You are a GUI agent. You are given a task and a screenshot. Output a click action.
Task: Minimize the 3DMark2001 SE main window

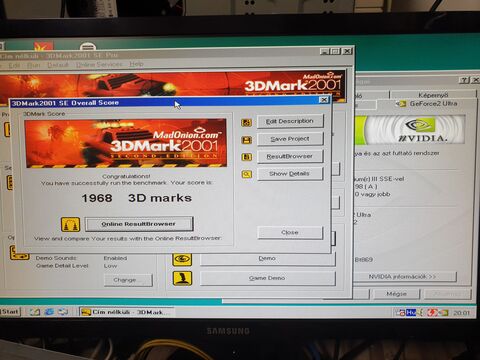point(325,51)
